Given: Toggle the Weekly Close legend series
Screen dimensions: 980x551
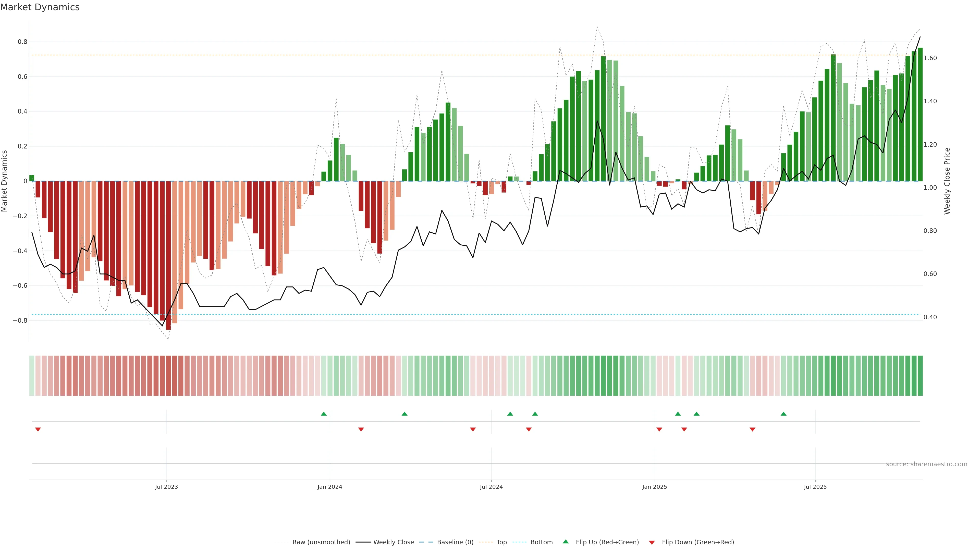Looking at the screenshot, I should pyautogui.click(x=393, y=542).
